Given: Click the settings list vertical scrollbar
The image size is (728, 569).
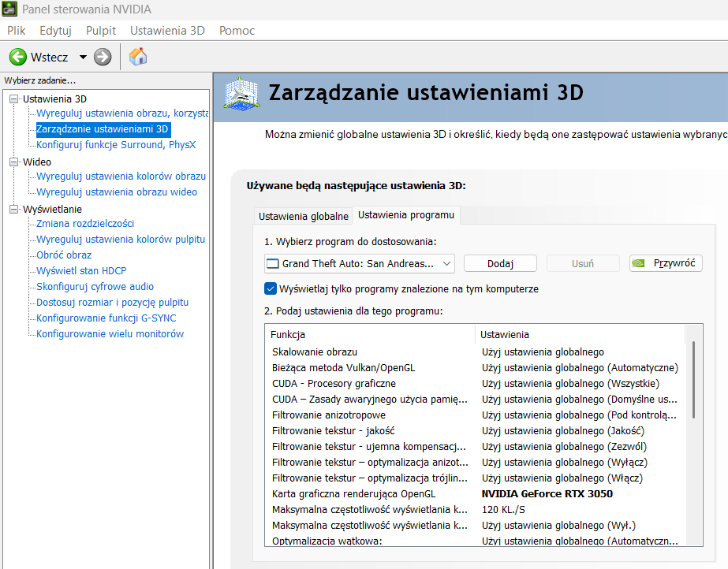Looking at the screenshot, I should pyautogui.click(x=693, y=381).
